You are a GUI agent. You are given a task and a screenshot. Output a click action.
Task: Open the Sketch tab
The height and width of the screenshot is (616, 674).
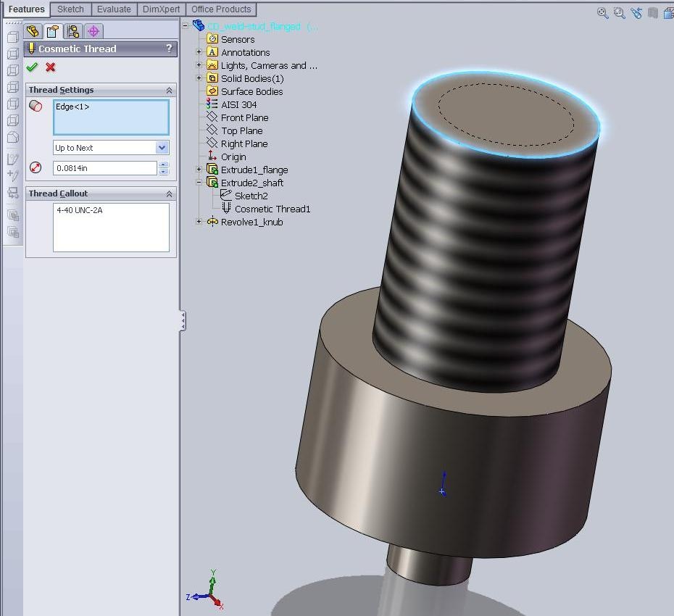[70, 9]
